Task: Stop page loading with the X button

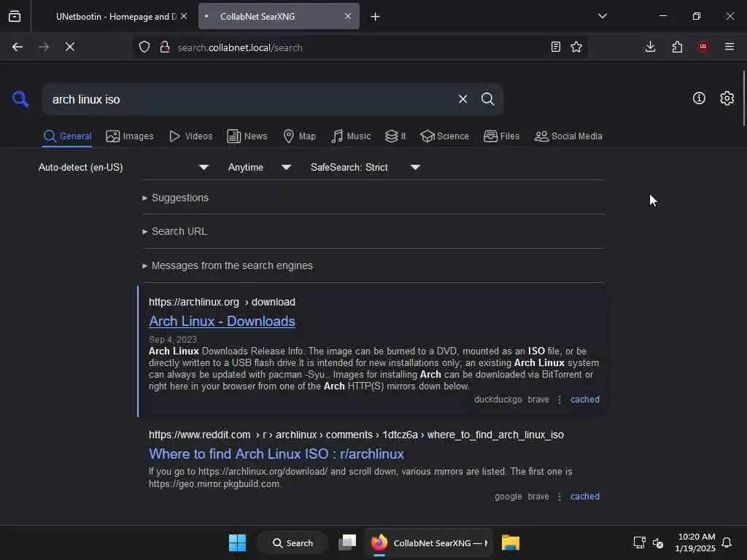Action: (x=70, y=47)
